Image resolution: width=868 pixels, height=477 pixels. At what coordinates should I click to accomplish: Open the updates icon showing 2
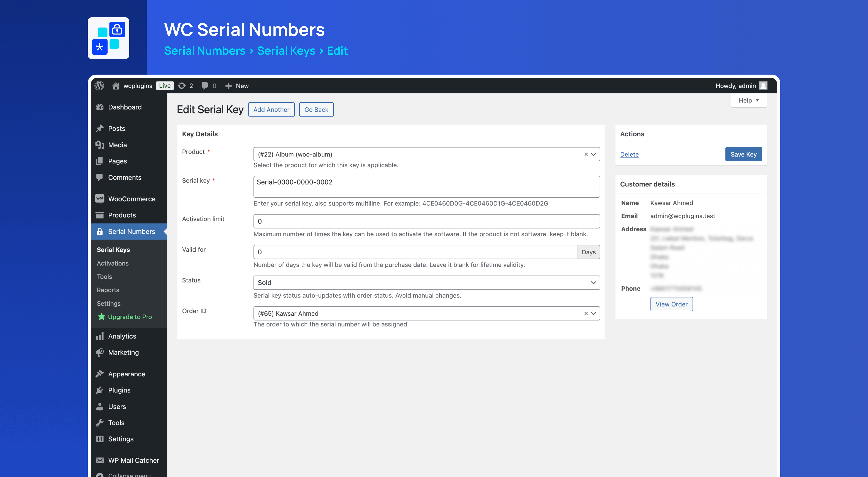pos(182,85)
